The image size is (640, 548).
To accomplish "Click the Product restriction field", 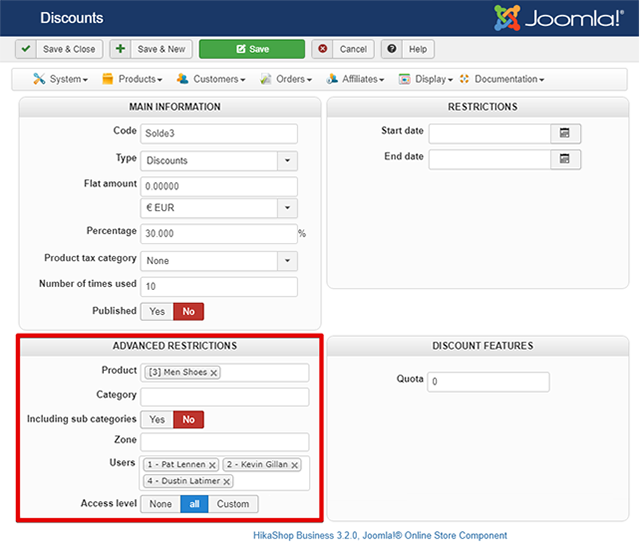I will [x=224, y=373].
